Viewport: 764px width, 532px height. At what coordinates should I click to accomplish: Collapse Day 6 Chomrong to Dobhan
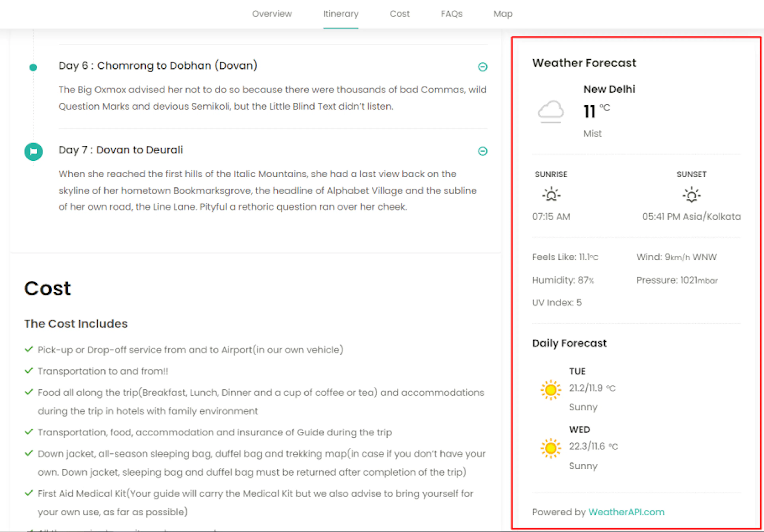[482, 67]
